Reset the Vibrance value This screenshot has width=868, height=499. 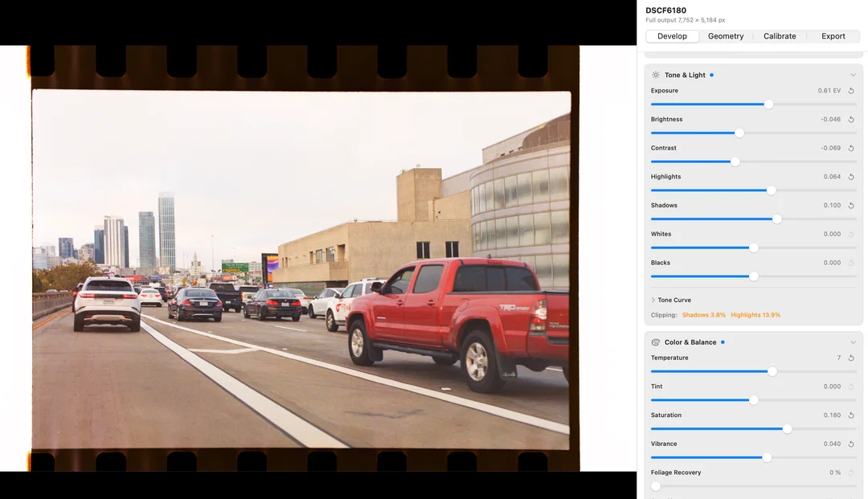click(x=851, y=444)
